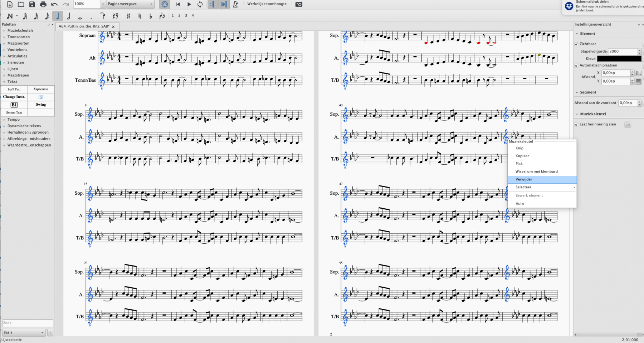The image size is (644, 343).
Task: Open the Pagina weergave dropdown
Action: pos(130,4)
